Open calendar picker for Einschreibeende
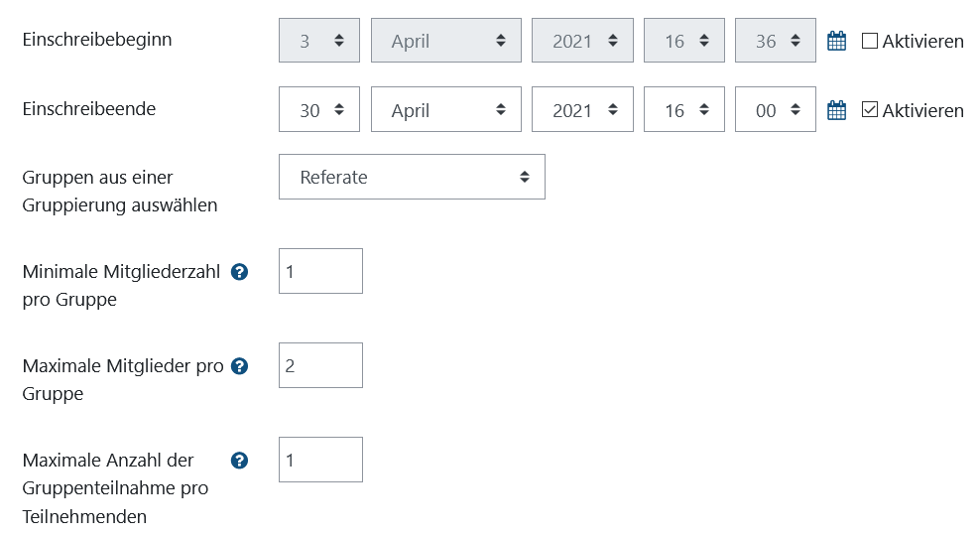This screenshot has width=980, height=536. pyautogui.click(x=836, y=111)
